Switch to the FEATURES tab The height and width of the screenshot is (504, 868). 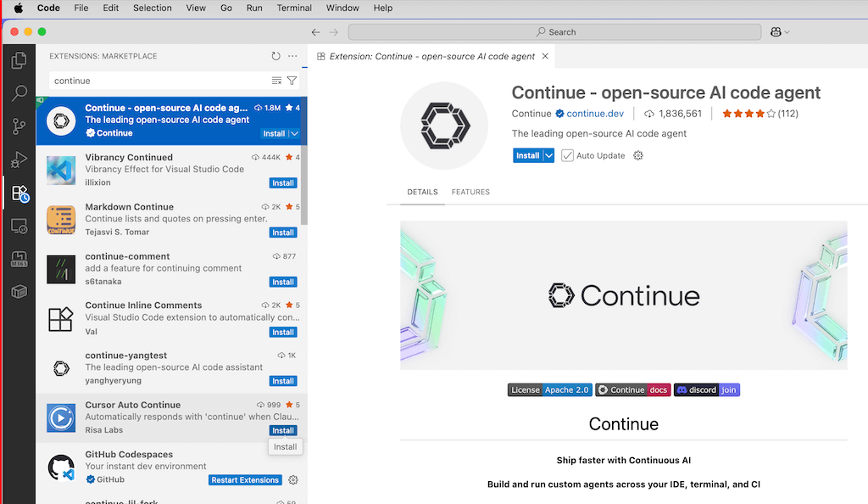point(470,193)
